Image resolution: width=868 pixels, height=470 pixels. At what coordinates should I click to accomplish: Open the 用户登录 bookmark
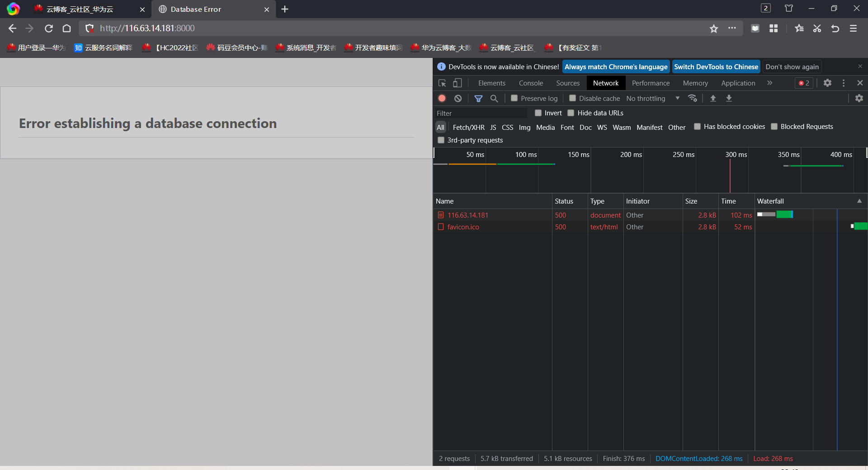(x=37, y=47)
